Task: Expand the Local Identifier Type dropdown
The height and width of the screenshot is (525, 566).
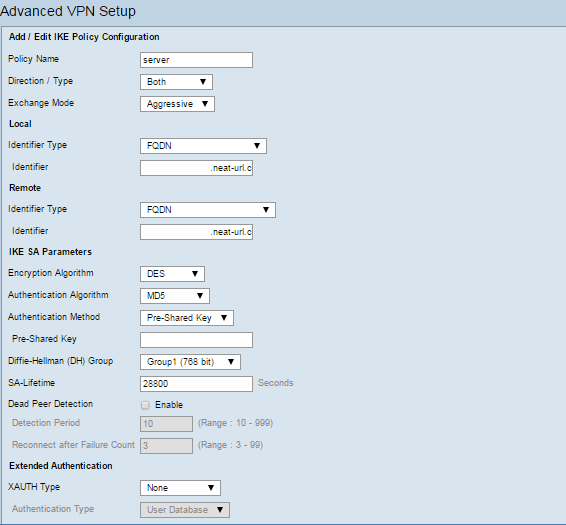Action: [203, 146]
